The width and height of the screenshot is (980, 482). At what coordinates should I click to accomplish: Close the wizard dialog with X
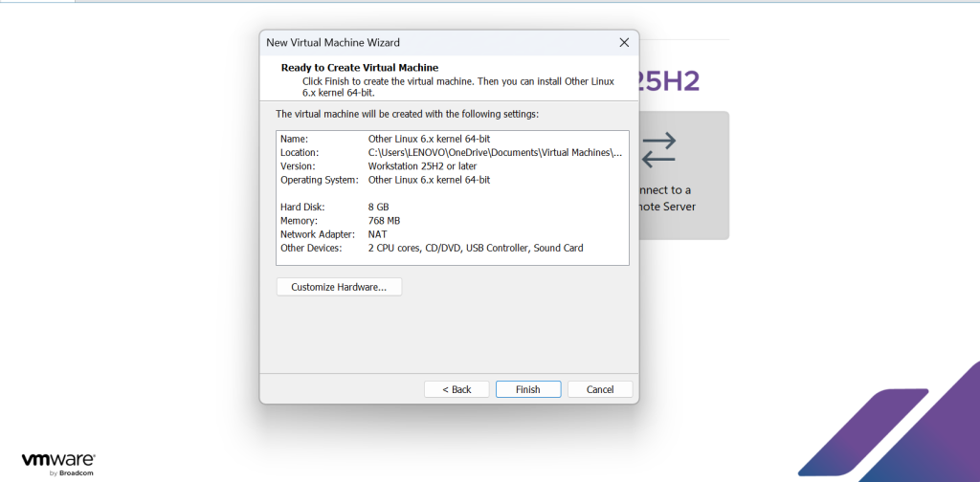coord(624,42)
